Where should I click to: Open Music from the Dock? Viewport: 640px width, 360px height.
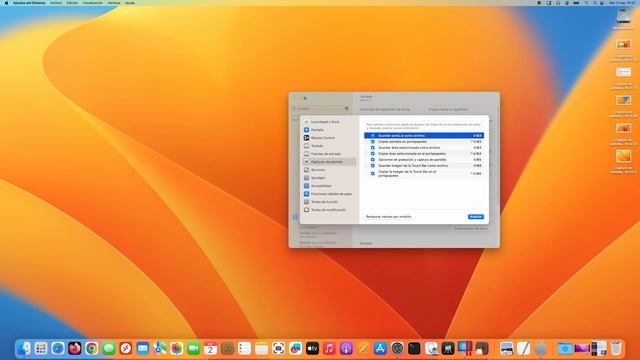click(x=329, y=348)
